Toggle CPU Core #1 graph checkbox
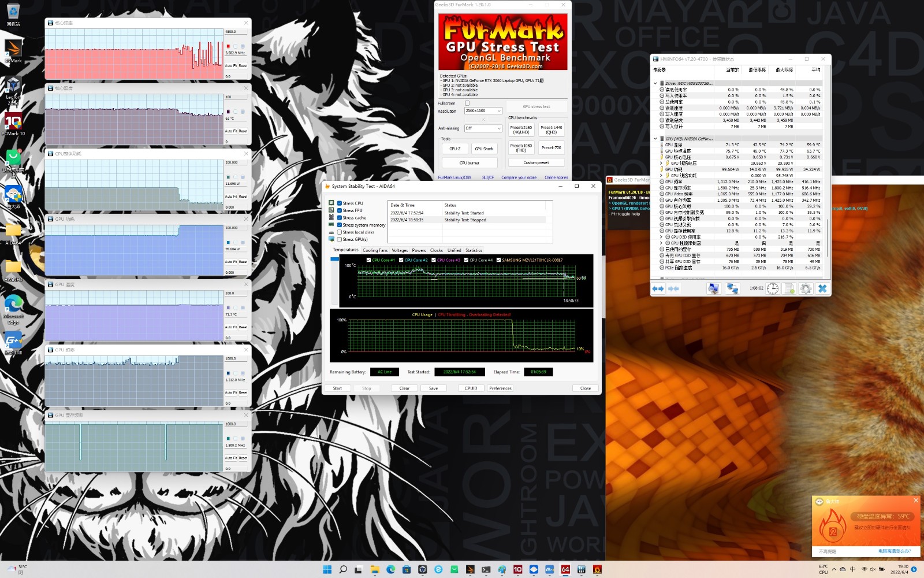This screenshot has height=578, width=924. (x=369, y=260)
